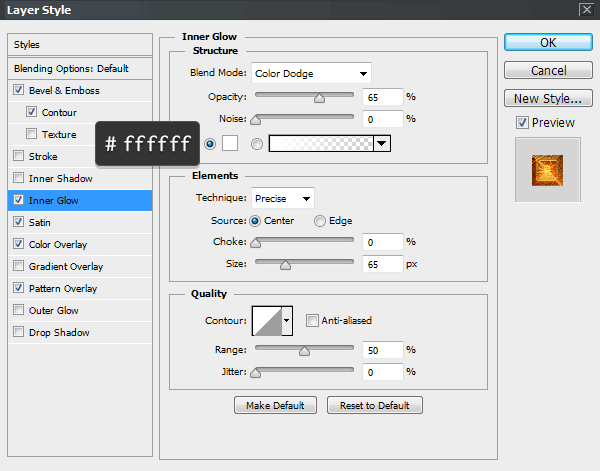Expand the gradient picker arrow
This screenshot has height=471, width=600.
click(x=381, y=144)
